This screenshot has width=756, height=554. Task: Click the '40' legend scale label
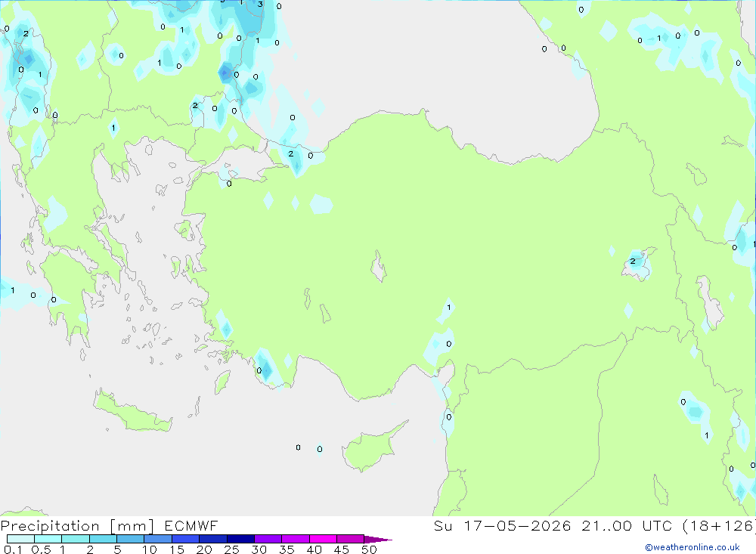314,549
